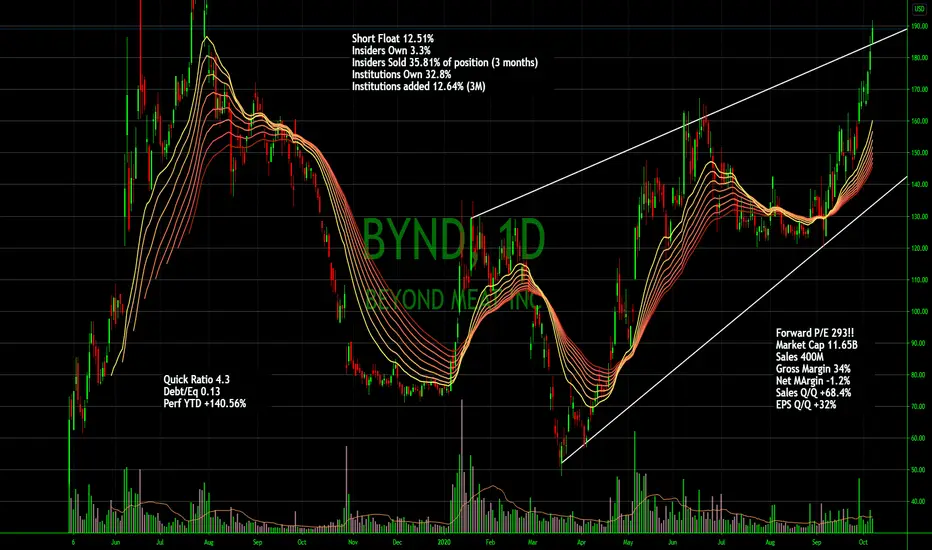Click the 80.00 price axis label
Image resolution: width=932 pixels, height=550 pixels.
coord(919,375)
